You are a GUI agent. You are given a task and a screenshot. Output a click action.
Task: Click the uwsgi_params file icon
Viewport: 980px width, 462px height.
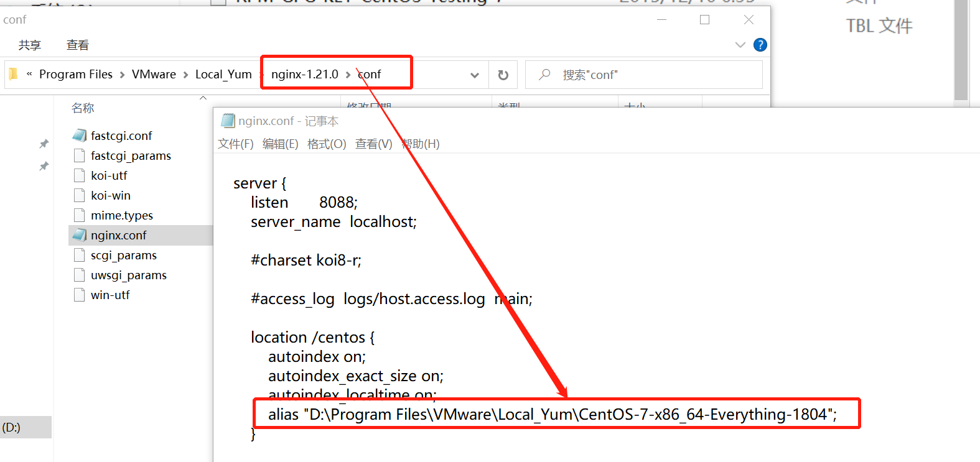click(79, 275)
